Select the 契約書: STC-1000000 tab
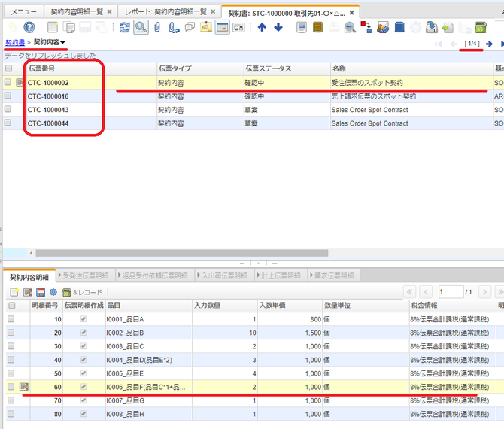The image size is (504, 429). [x=287, y=13]
